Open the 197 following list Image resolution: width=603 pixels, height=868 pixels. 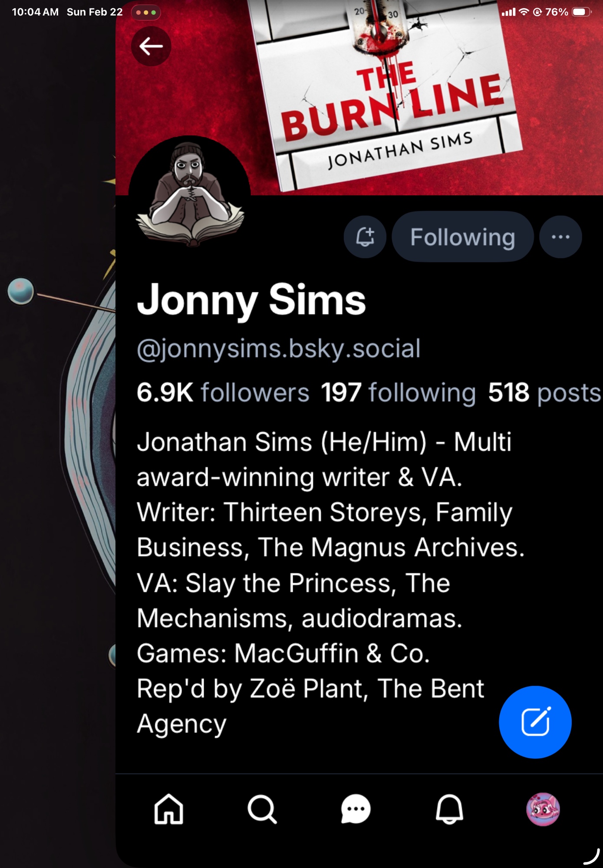(398, 393)
